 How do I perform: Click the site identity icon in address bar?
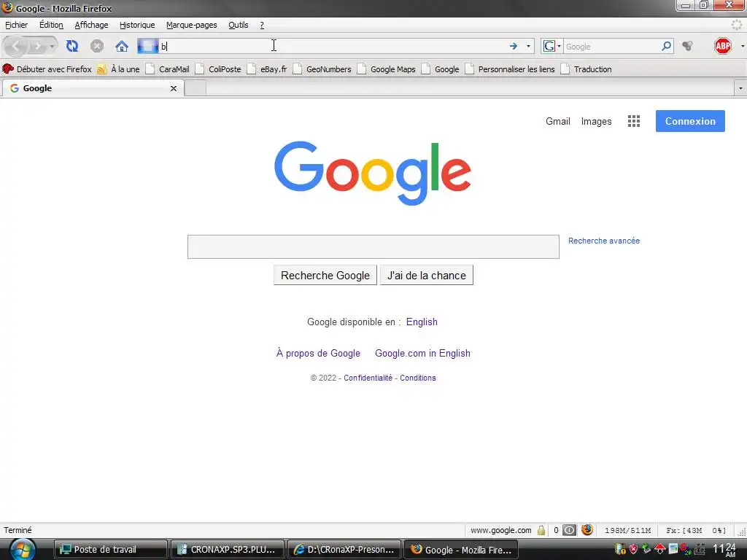pyautogui.click(x=147, y=46)
